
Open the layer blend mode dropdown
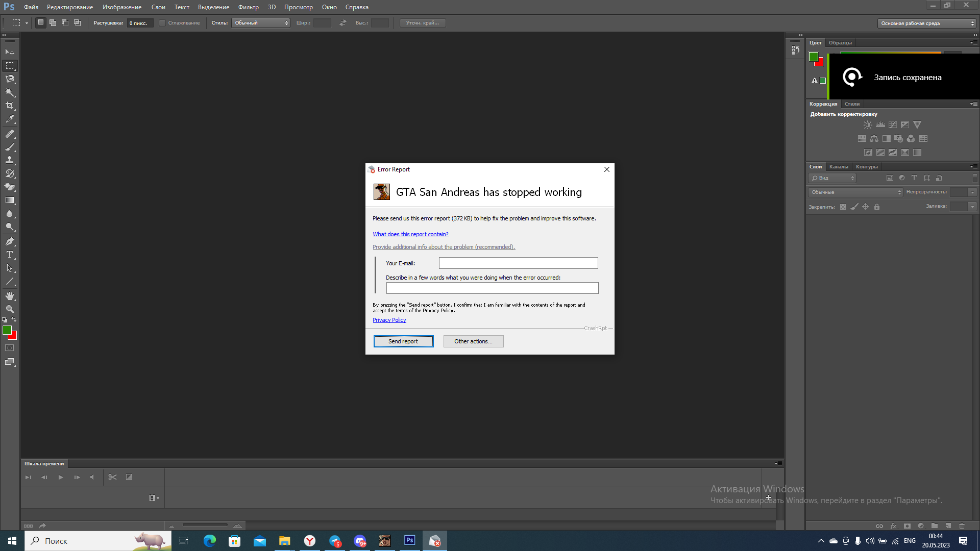point(856,192)
